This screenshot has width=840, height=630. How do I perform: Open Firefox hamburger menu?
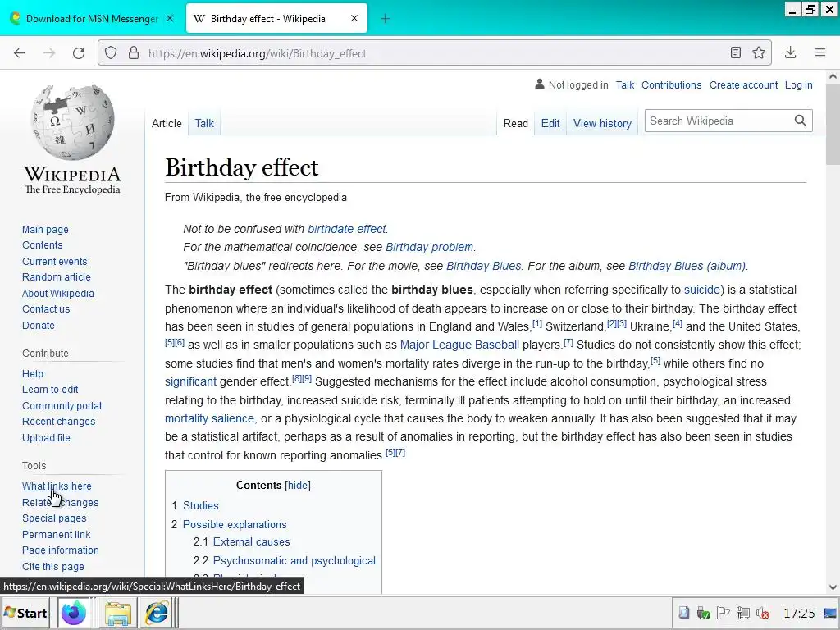pyautogui.click(x=820, y=52)
